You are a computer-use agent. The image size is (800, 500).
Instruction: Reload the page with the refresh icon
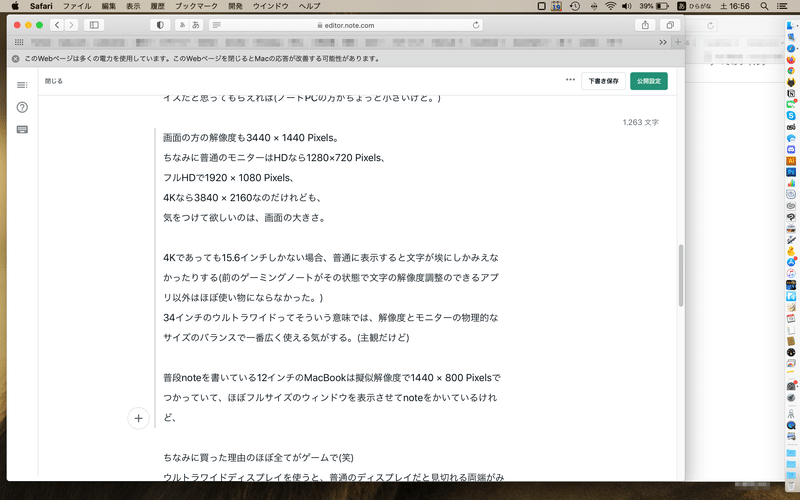click(x=476, y=25)
